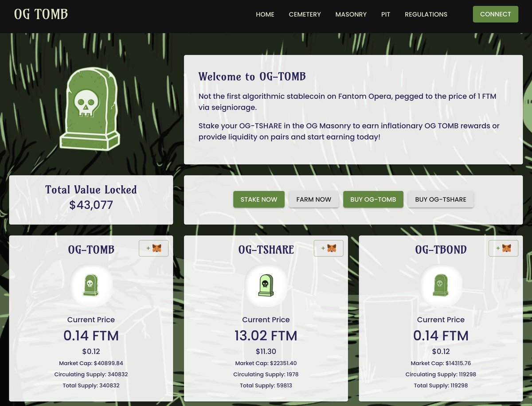Click the $11.30 dollar price
The width and height of the screenshot is (532, 406).
[x=266, y=351]
